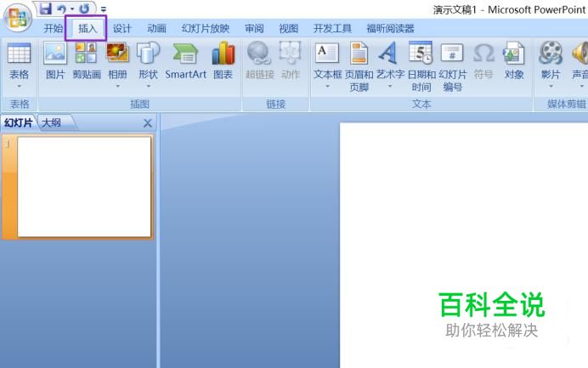Click the 超链接 hyperlink icon

point(259,61)
